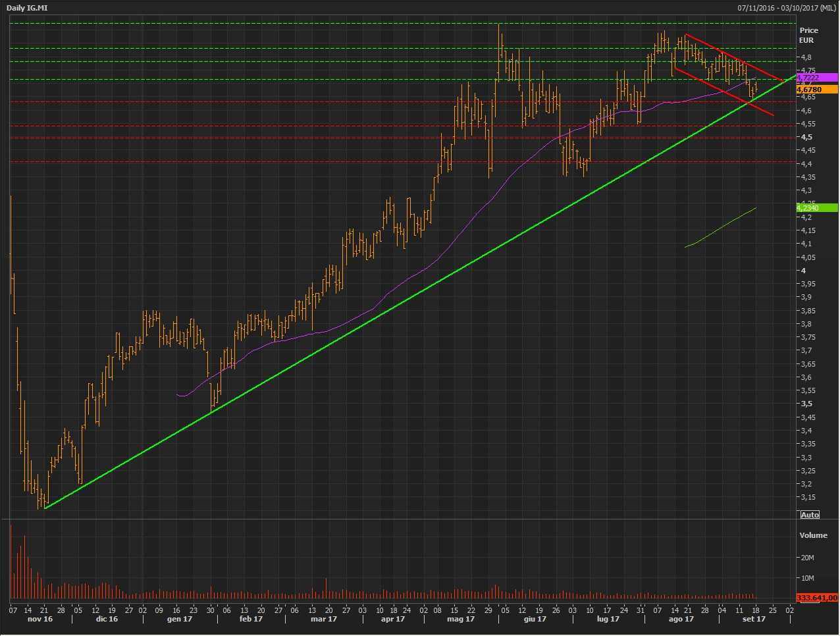
Task: Click the purple 4,7222 moving average tag
Action: (816, 78)
